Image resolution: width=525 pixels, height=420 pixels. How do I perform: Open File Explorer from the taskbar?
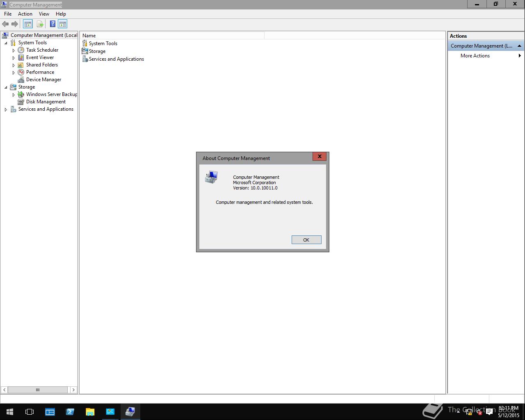pos(90,412)
